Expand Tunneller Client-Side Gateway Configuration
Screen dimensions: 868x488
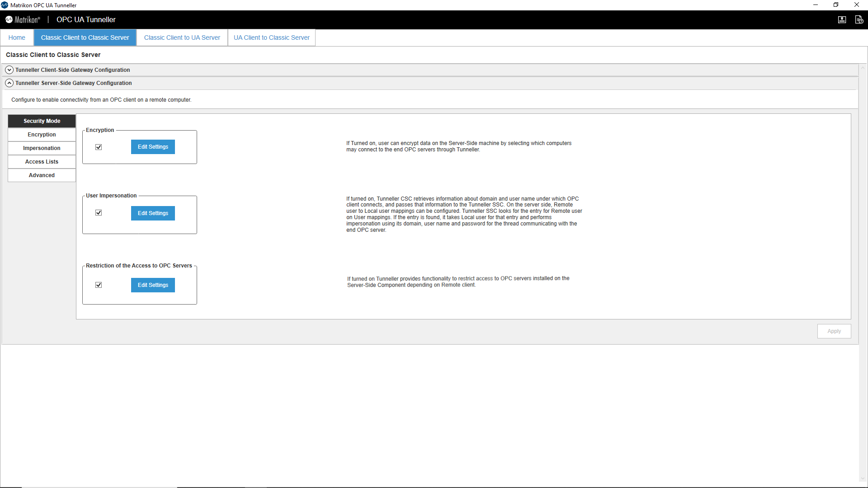(9, 70)
